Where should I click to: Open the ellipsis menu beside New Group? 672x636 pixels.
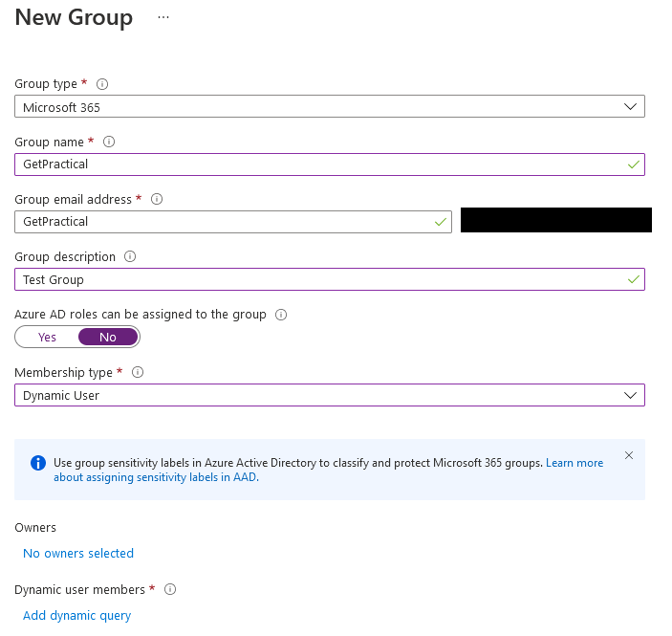pyautogui.click(x=163, y=18)
